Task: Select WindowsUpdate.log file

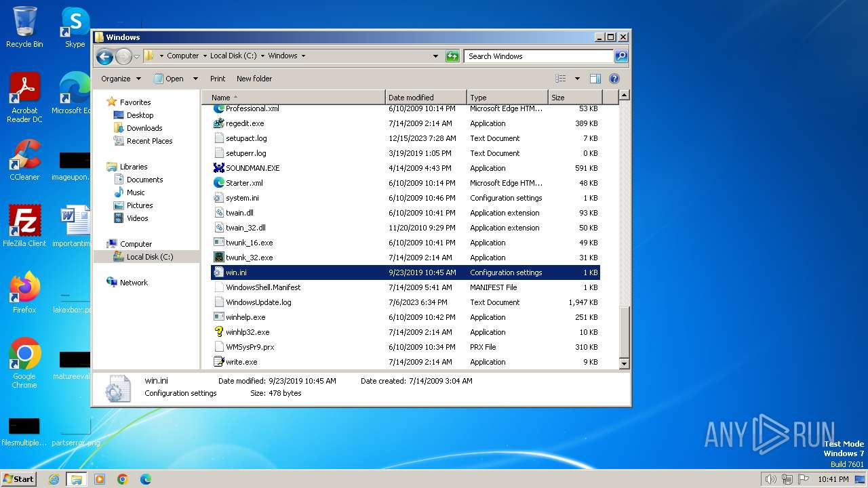Action: (x=406, y=302)
